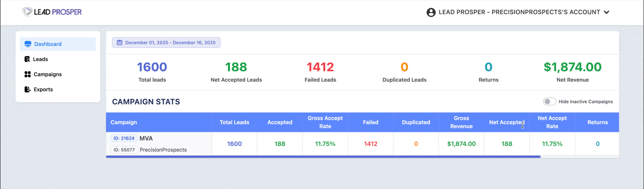Viewport: 644px width, 189px height.
Task: Click 1412 in MVA row Failed column
Action: click(x=371, y=144)
